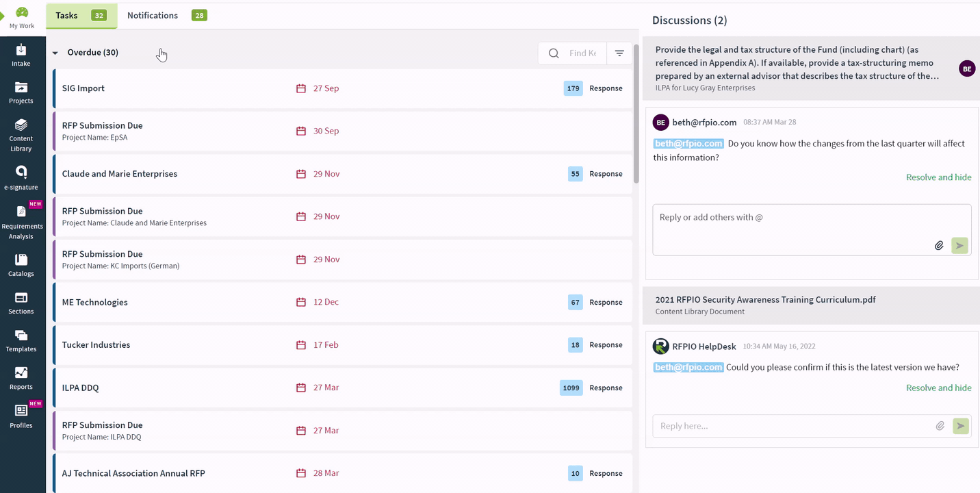Resolve and hide beth's discussion

tap(938, 177)
